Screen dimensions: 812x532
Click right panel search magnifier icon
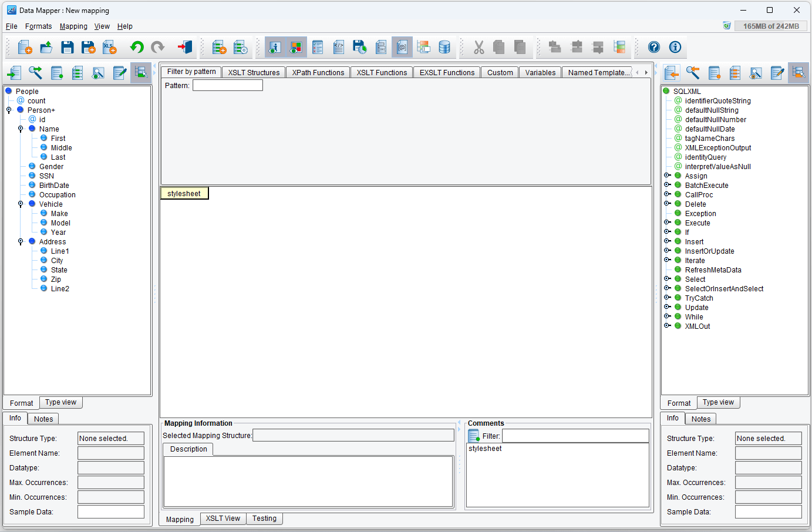coord(693,73)
